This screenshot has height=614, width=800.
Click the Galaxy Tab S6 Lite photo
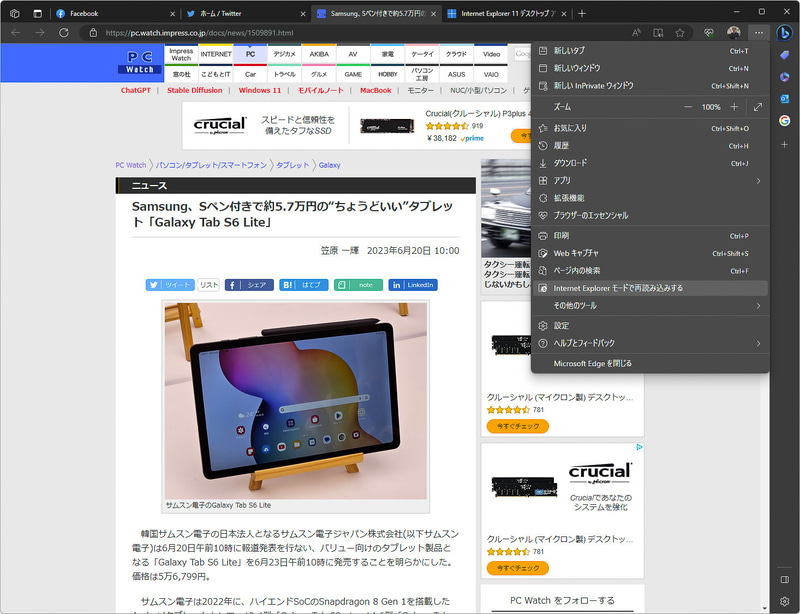point(295,401)
